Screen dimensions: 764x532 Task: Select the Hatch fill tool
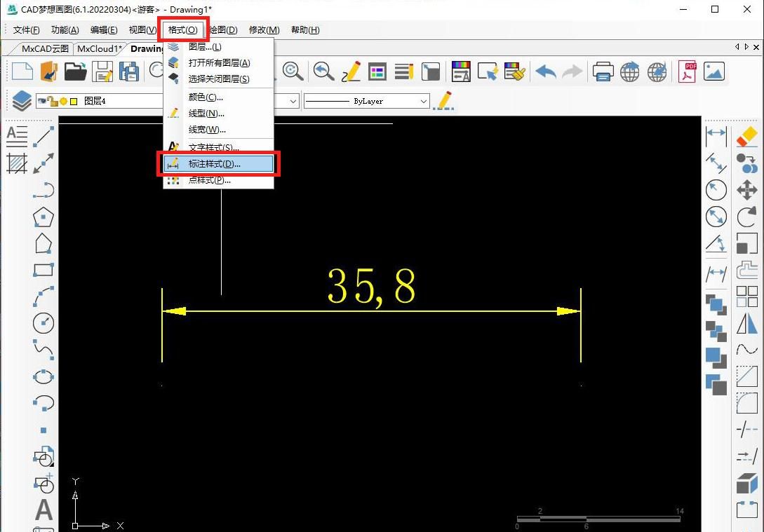[x=17, y=163]
